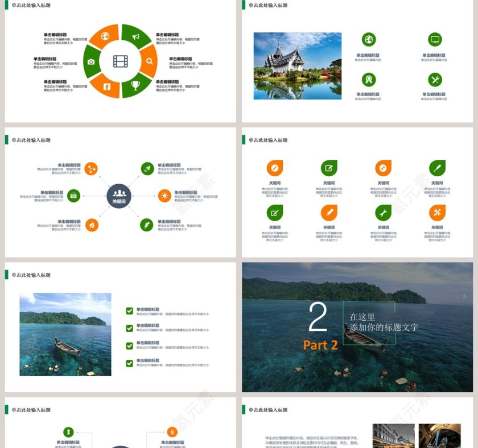Click the dark 关键词 people group circle
Viewport: 478px width, 448px height.
pyautogui.click(x=119, y=196)
